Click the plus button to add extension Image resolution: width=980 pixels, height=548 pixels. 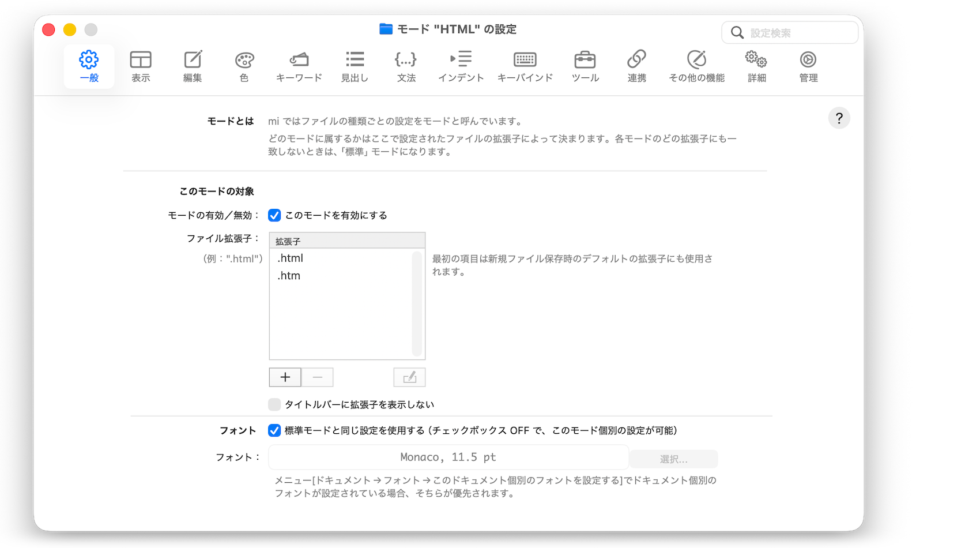[285, 377]
